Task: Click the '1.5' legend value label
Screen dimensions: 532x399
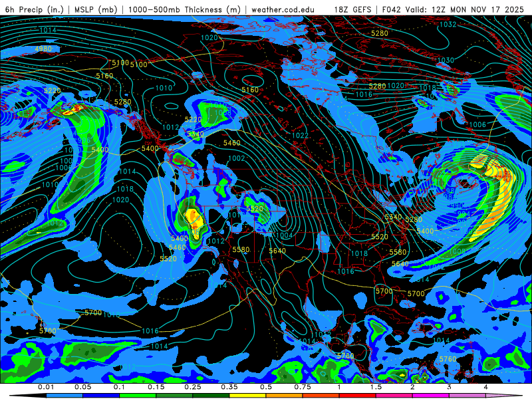Action: pyautogui.click(x=376, y=387)
